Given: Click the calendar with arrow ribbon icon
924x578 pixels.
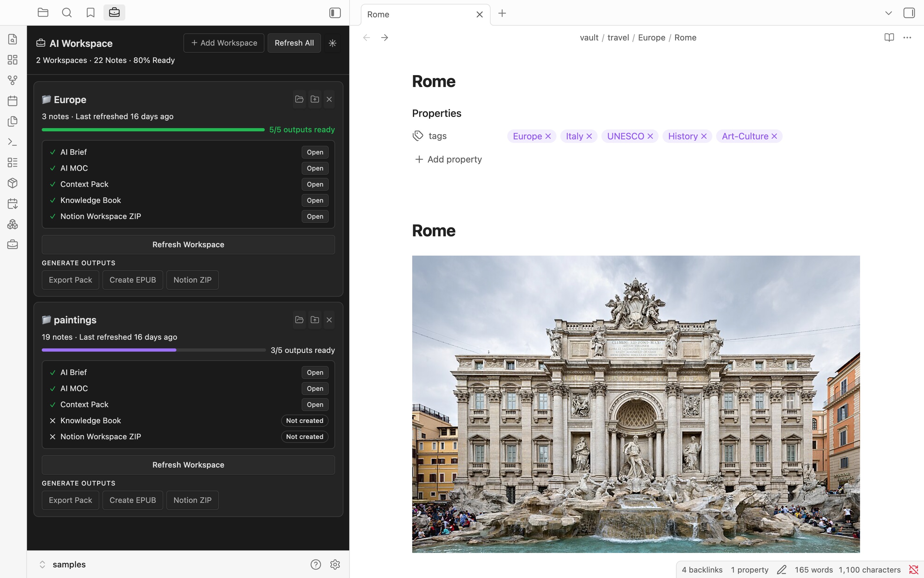Looking at the screenshot, I should (x=13, y=203).
